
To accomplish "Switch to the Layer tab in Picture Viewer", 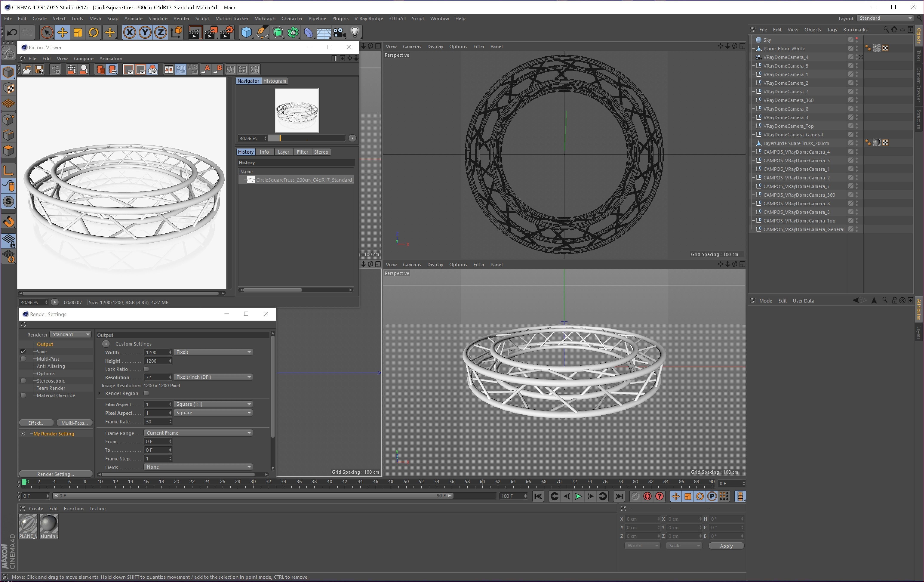I will tap(284, 152).
